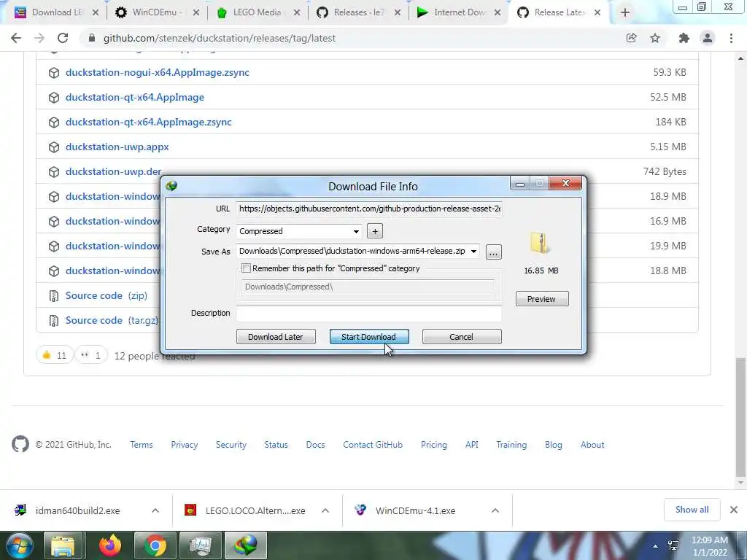Image resolution: width=747 pixels, height=560 pixels.
Task: Click the page vertical scrollbar thumb
Action: (x=740, y=416)
